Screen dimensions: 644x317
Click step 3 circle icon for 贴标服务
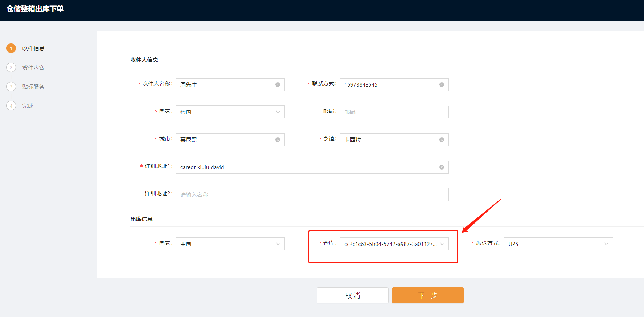(x=11, y=87)
